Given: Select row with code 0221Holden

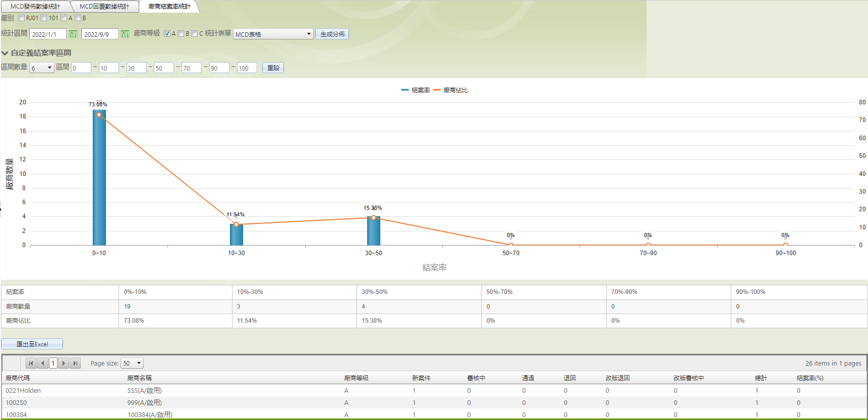Looking at the screenshot, I should pyautogui.click(x=434, y=390).
